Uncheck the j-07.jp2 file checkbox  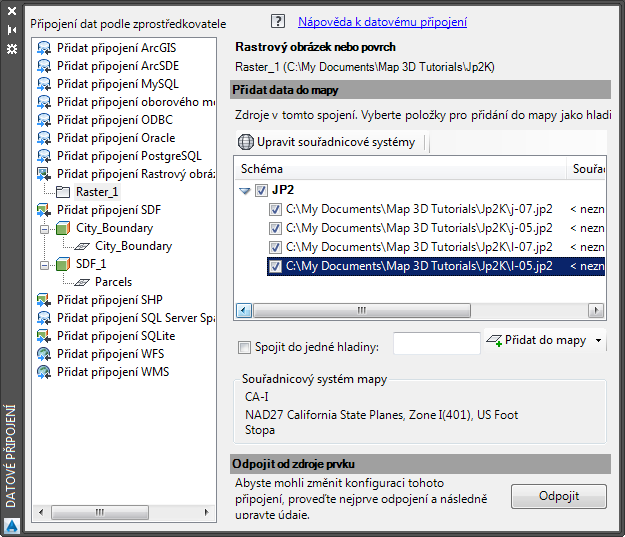[x=275, y=209]
